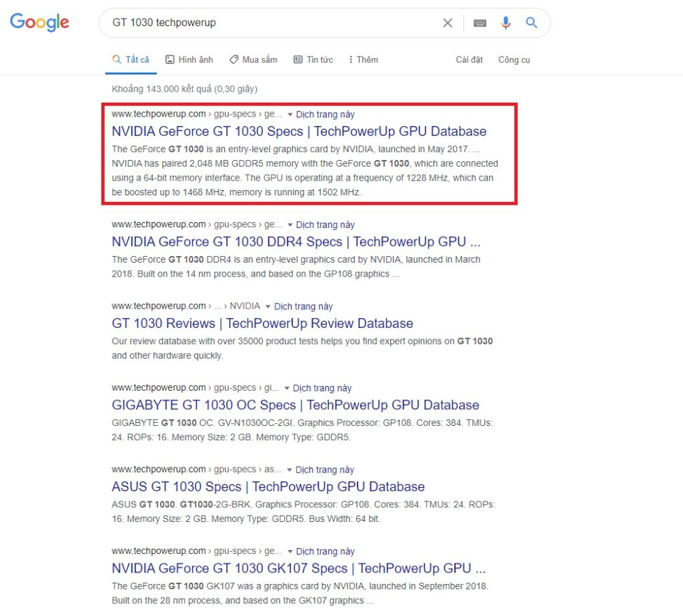
Task: Click Dịch trang này for GIGABYTE result
Action: click(x=322, y=388)
